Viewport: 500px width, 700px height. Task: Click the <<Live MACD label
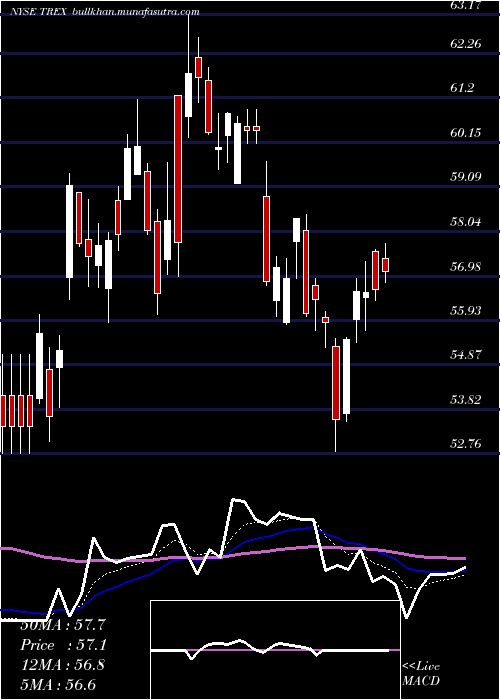[x=421, y=673]
